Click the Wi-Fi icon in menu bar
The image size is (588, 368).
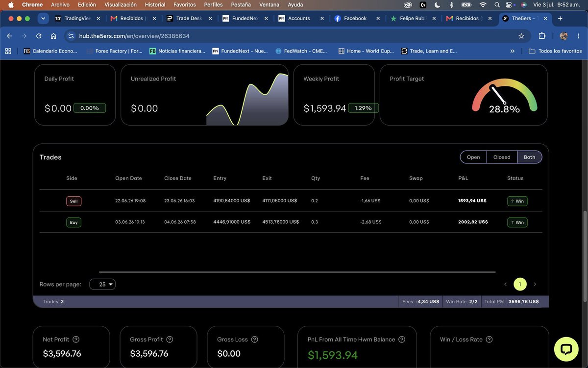[483, 4]
